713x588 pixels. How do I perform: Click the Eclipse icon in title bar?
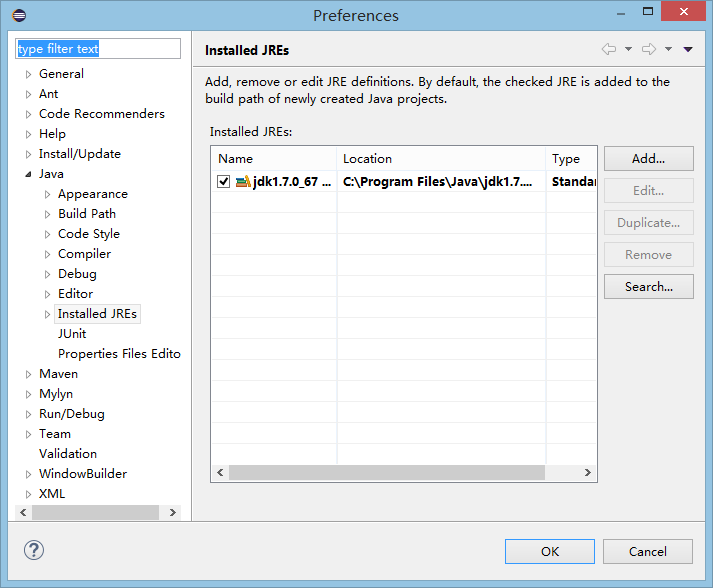click(x=19, y=15)
